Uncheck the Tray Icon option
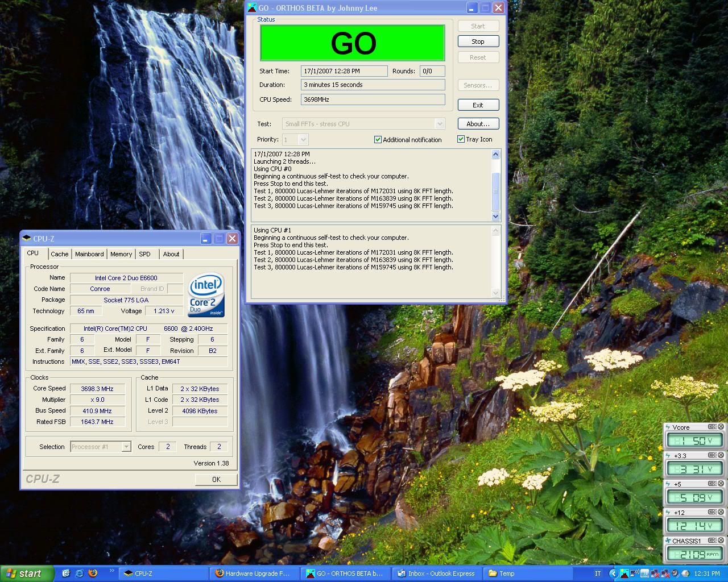 (461, 139)
